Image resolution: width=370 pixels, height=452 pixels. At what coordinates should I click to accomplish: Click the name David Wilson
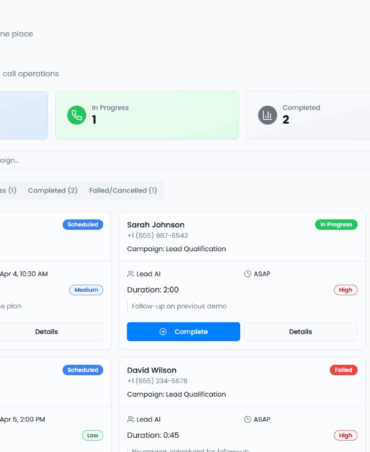[x=152, y=370]
